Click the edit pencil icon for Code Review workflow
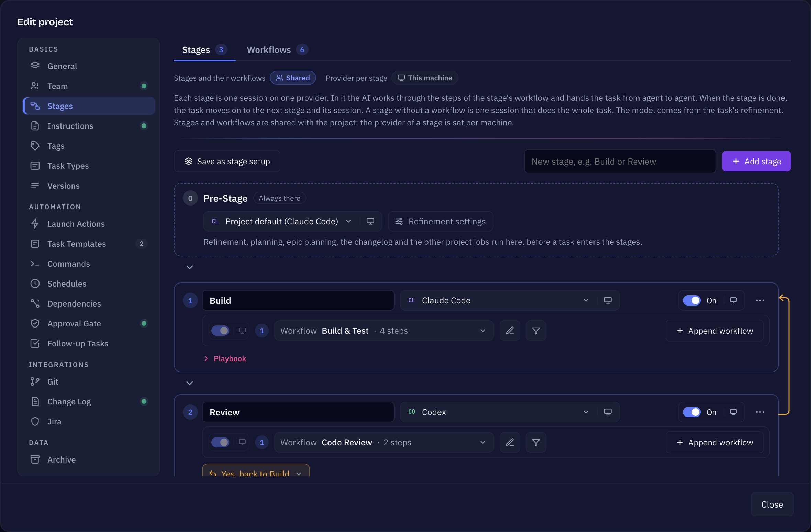This screenshot has width=811, height=532. point(510,442)
